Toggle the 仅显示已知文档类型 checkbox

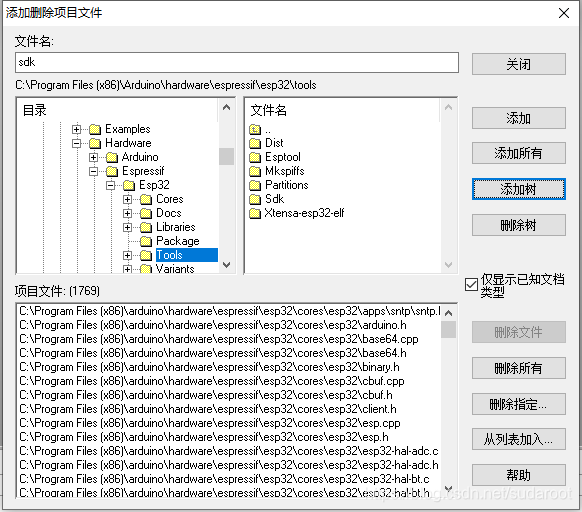(x=471, y=285)
